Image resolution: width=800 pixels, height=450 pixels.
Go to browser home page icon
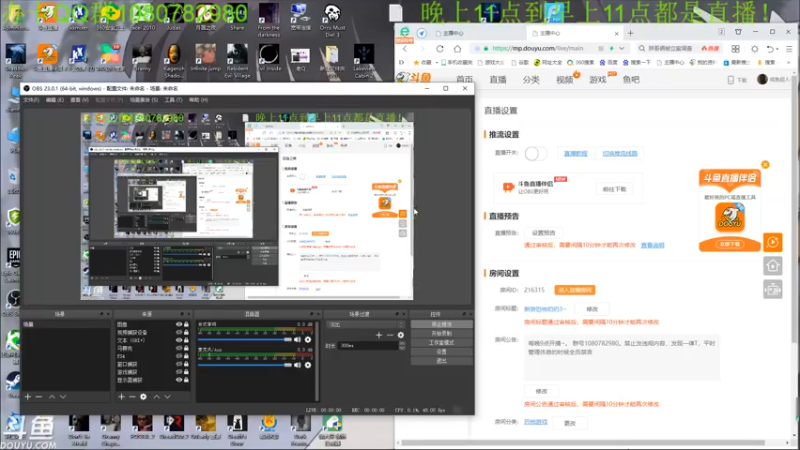pos(457,48)
